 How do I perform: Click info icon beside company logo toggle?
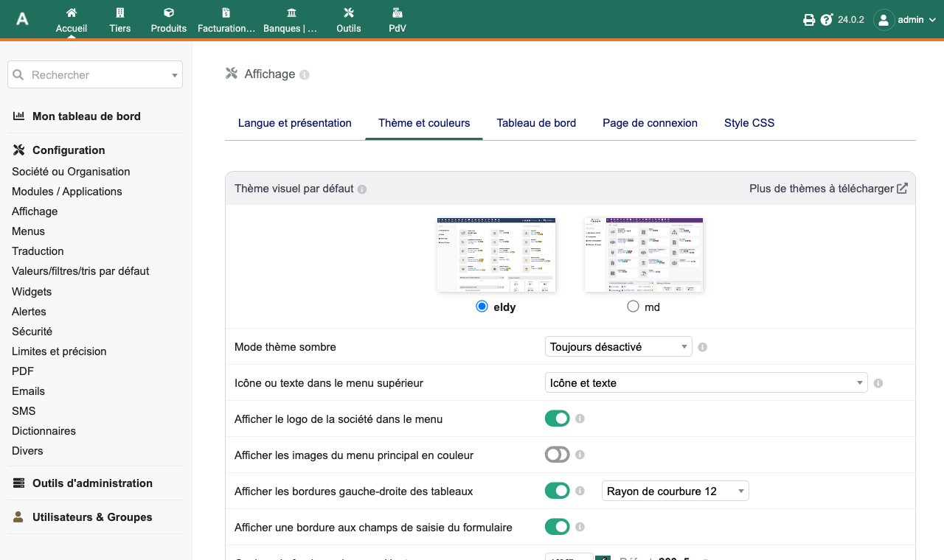[x=580, y=419]
